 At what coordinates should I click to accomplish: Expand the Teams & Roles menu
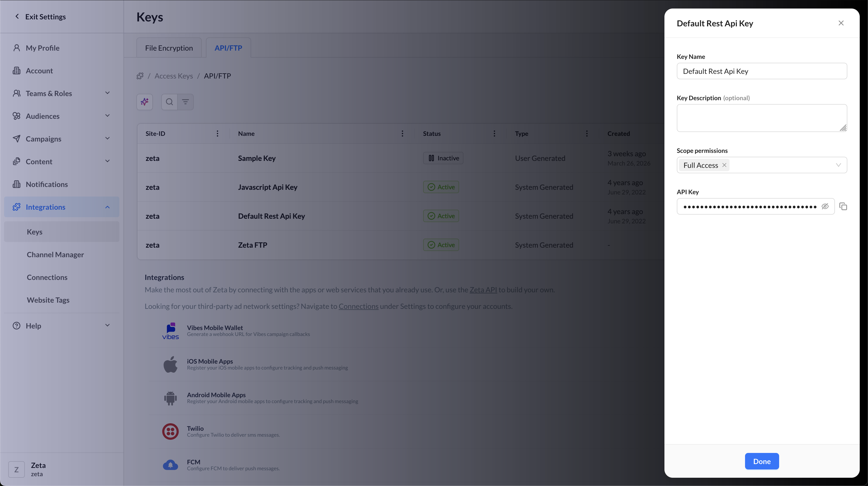(x=107, y=93)
